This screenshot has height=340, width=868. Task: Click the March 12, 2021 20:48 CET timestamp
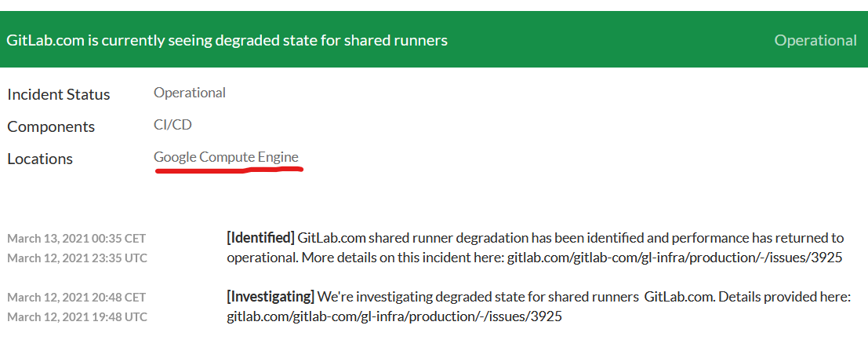[x=76, y=298]
